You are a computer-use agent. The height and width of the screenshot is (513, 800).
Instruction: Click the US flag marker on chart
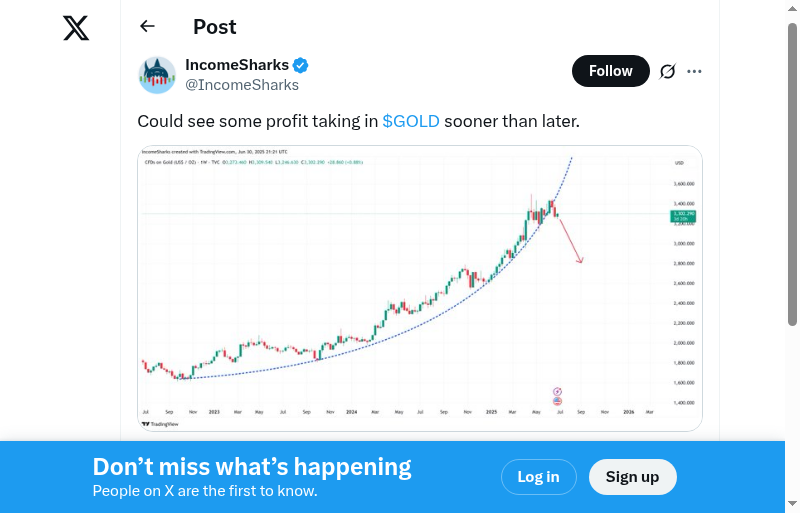click(x=557, y=401)
